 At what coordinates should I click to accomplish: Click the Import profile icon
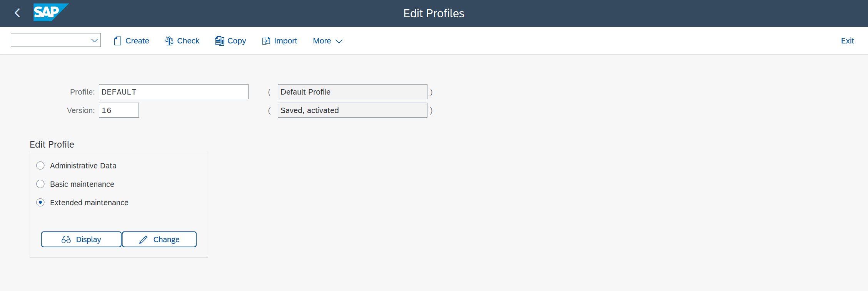click(266, 40)
